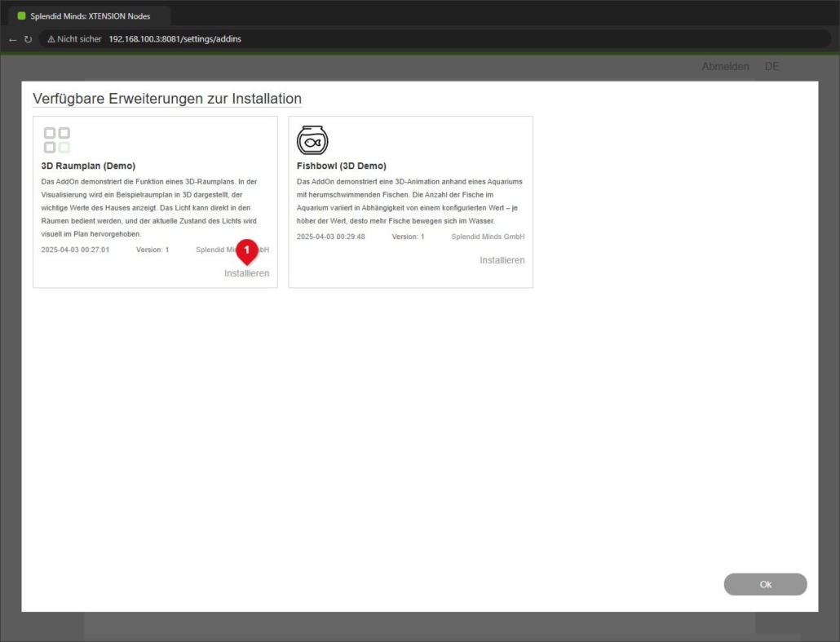Click the '3D Raumplan (Demo)' title
This screenshot has width=840, height=642.
coord(88,166)
